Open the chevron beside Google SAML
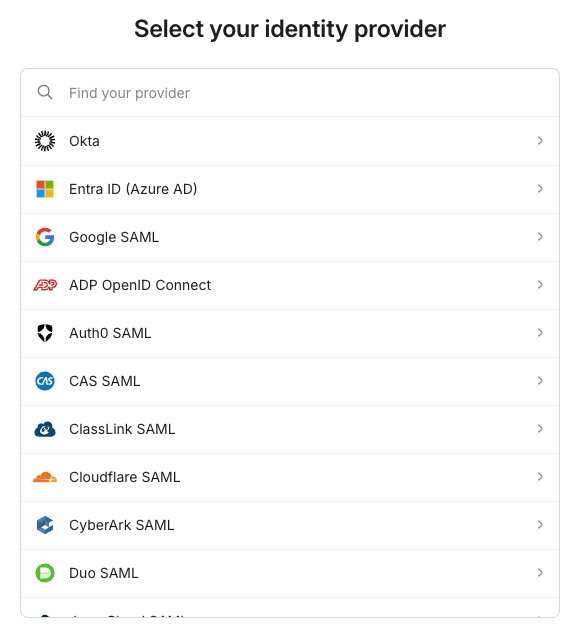The image size is (576, 628). [540, 237]
